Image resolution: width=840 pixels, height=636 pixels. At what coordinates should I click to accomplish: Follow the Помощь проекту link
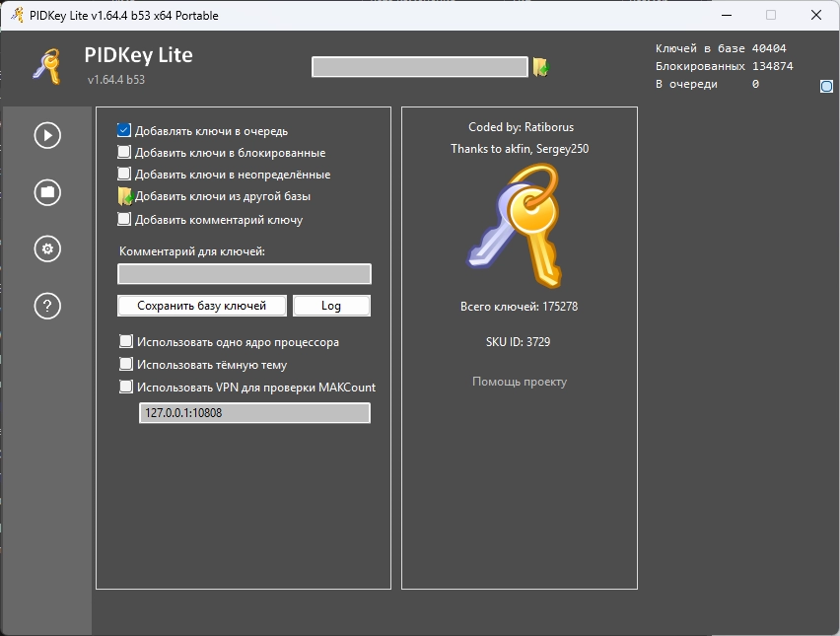[x=519, y=382]
